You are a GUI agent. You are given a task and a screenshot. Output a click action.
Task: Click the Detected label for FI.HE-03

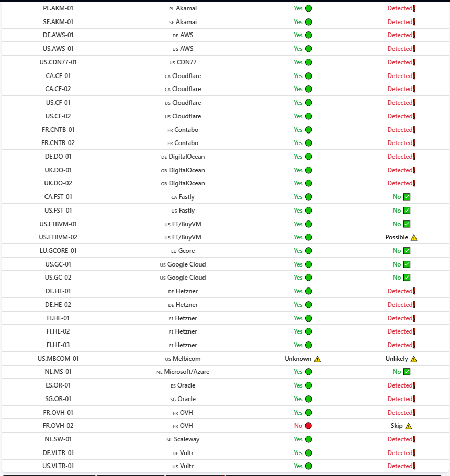point(400,345)
